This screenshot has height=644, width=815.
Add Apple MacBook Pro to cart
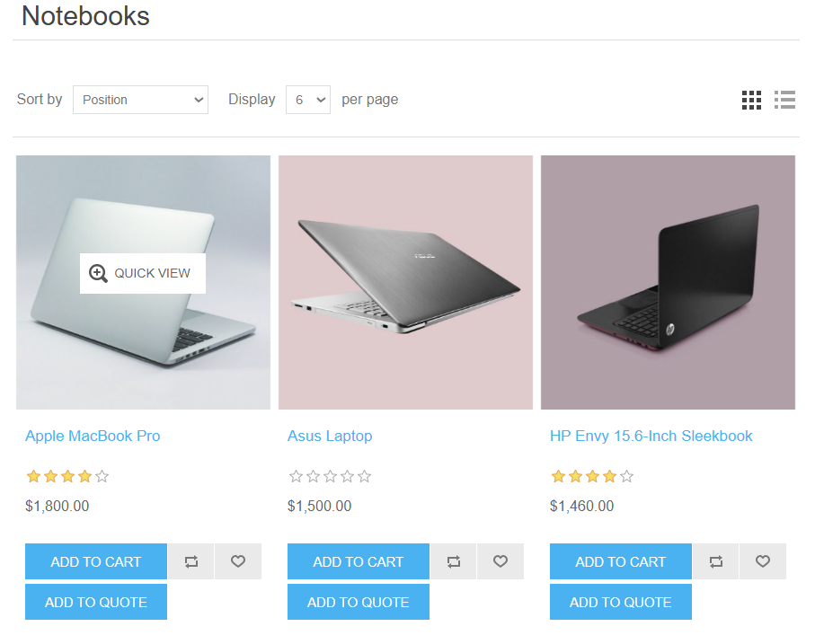click(96, 561)
